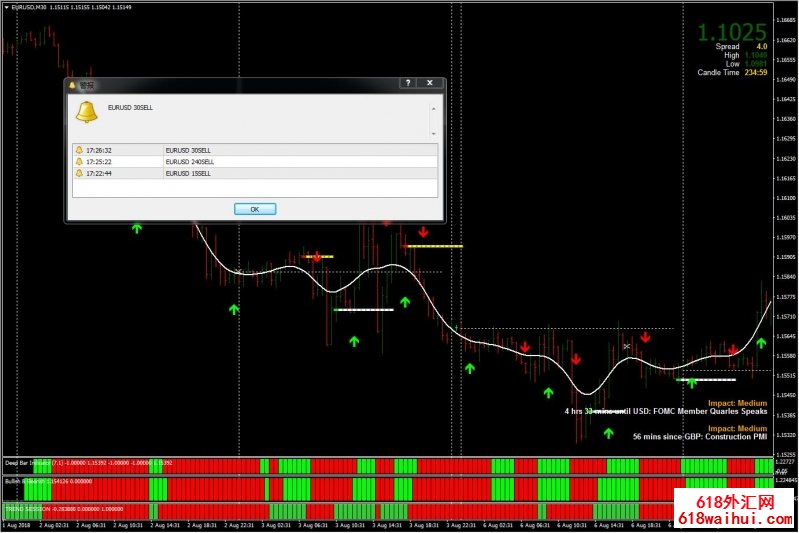Click the scissors marker on the chart
Viewport: 799px width, 533px height.
626,346
